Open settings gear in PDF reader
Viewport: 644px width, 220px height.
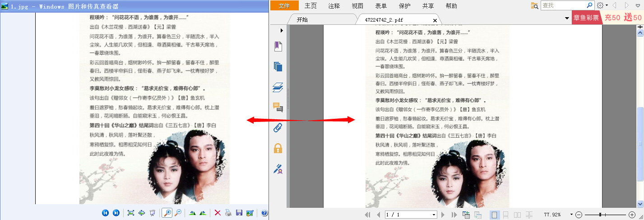600,5
